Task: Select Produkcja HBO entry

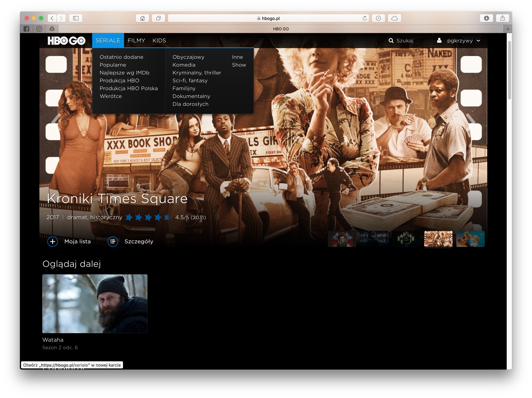Action: point(119,81)
